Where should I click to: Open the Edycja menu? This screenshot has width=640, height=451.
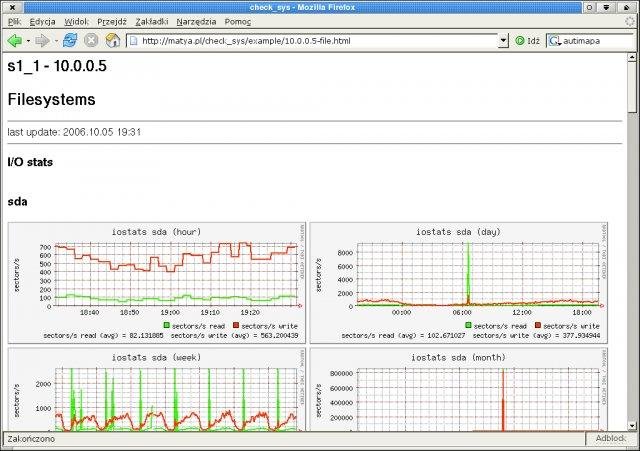tap(42, 22)
